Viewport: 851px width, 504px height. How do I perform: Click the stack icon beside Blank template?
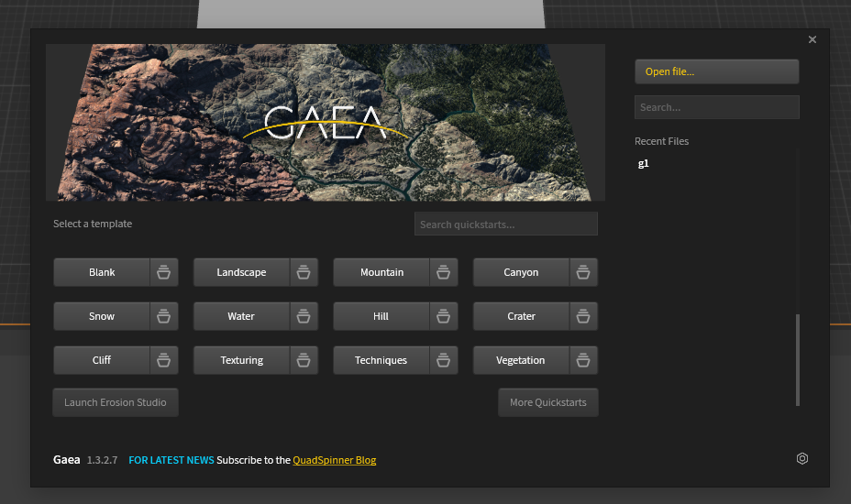164,272
